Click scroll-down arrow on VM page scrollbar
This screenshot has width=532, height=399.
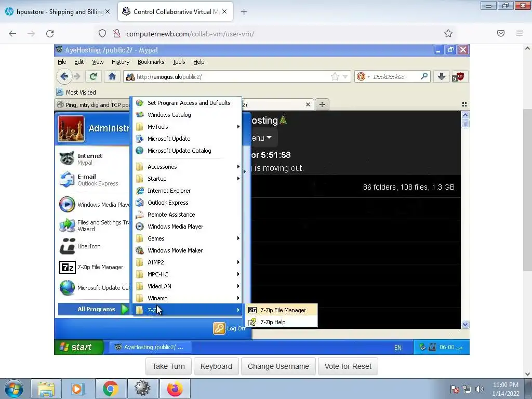[x=527, y=374]
